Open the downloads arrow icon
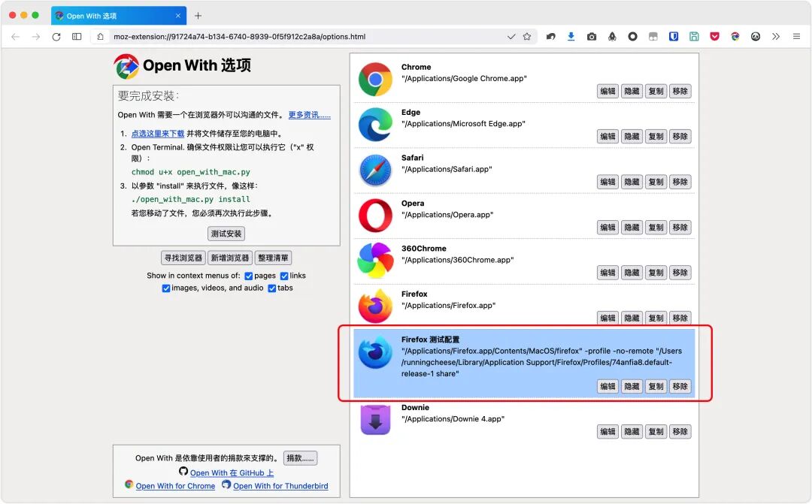This screenshot has width=812, height=504. (x=571, y=37)
